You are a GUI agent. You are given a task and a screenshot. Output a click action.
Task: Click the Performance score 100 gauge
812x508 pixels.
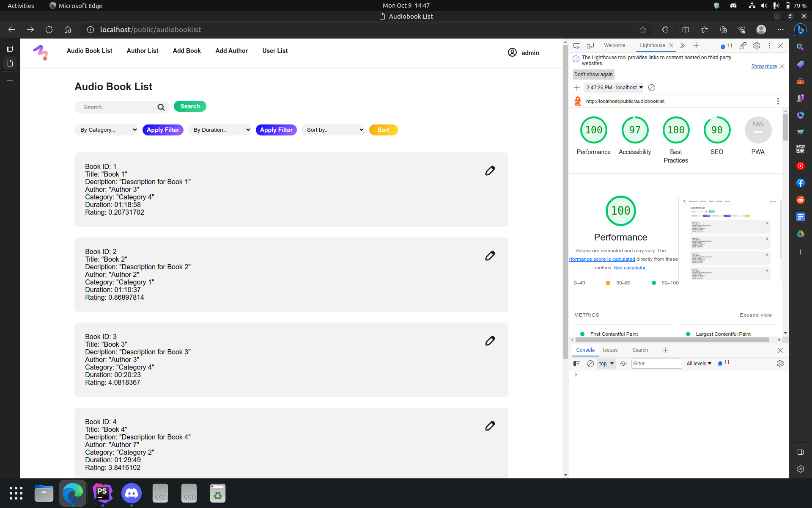(593, 130)
